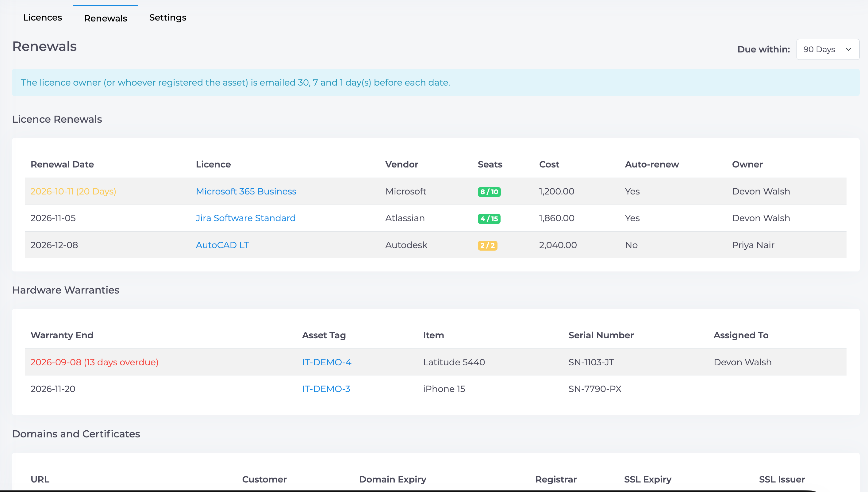Viewport: 868px width, 492px height.
Task: Click the Owner column header
Action: pos(747,164)
